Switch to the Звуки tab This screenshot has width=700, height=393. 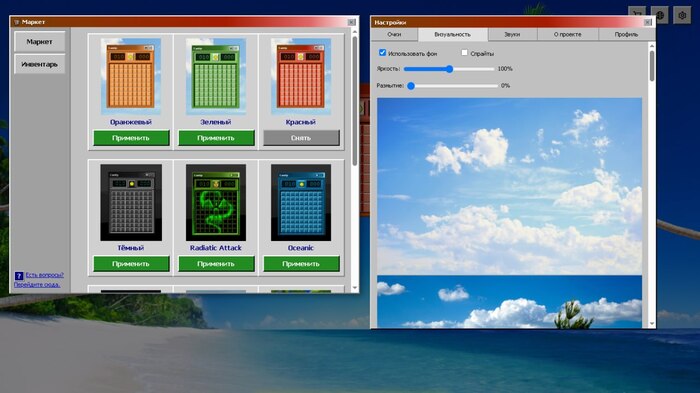coord(512,34)
